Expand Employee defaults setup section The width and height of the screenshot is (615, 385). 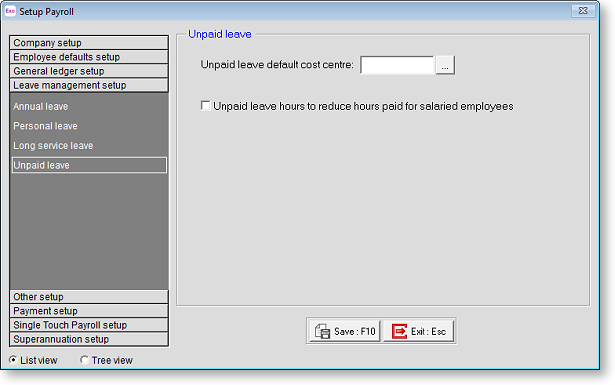tap(89, 57)
